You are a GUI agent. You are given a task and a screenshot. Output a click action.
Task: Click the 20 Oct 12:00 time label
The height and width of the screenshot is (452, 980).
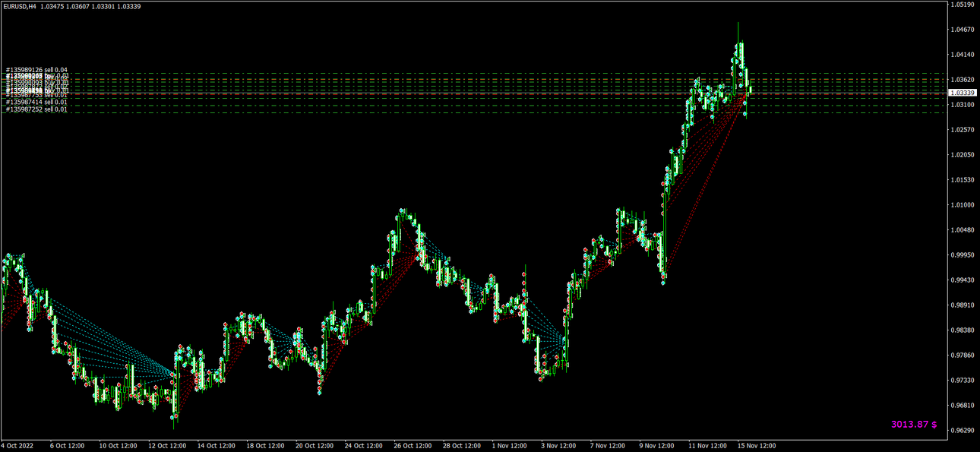point(315,446)
